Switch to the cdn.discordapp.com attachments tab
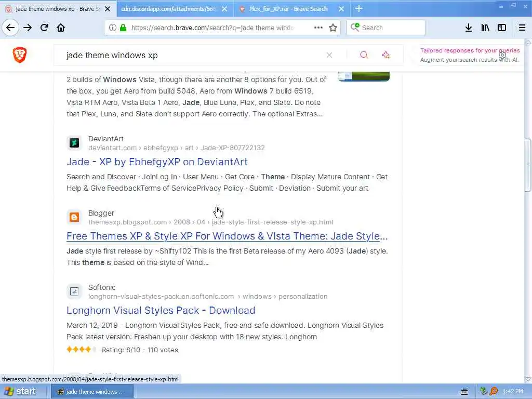Image resolution: width=532 pixels, height=399 pixels. (x=169, y=9)
